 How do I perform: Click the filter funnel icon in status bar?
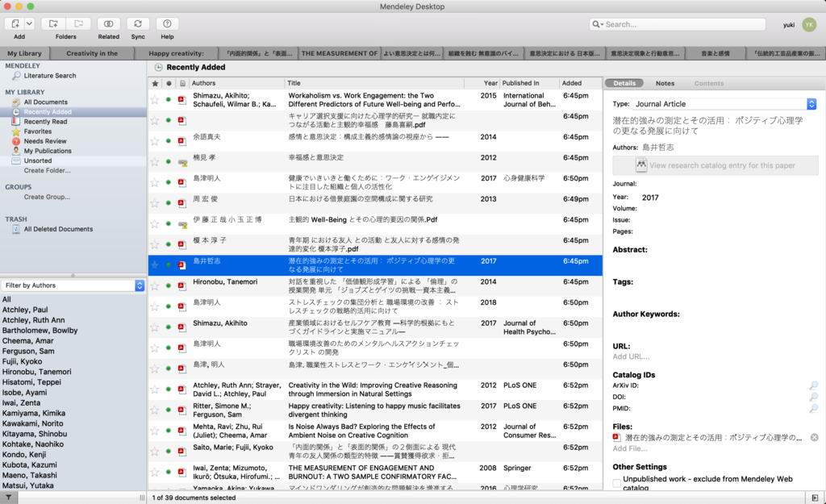point(8,498)
